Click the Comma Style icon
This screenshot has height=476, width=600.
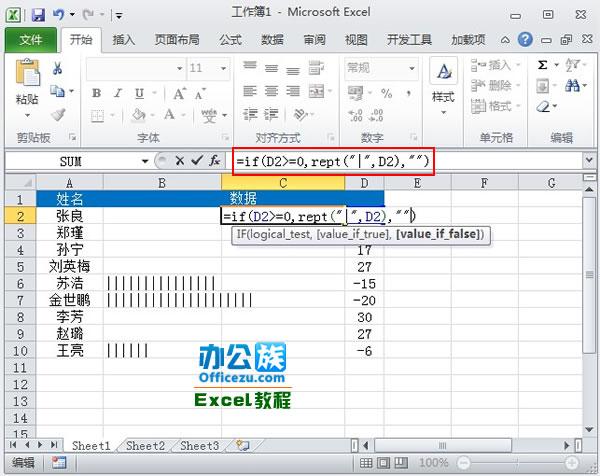click(409, 93)
